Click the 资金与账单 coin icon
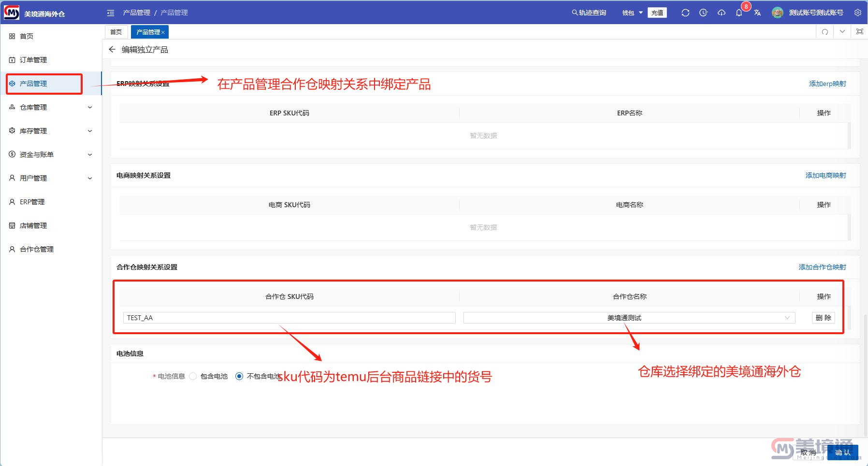868x466 pixels. pyautogui.click(x=12, y=155)
